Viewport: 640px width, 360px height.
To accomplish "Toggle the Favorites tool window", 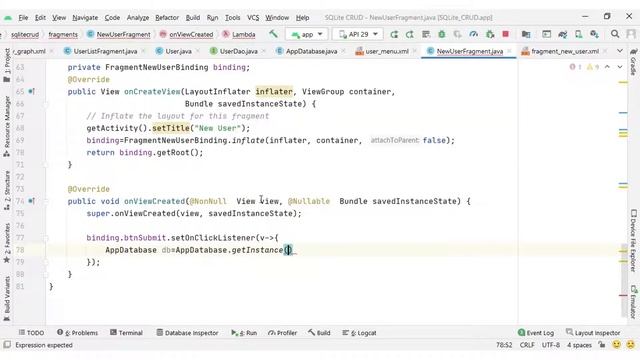I will point(7,243).
